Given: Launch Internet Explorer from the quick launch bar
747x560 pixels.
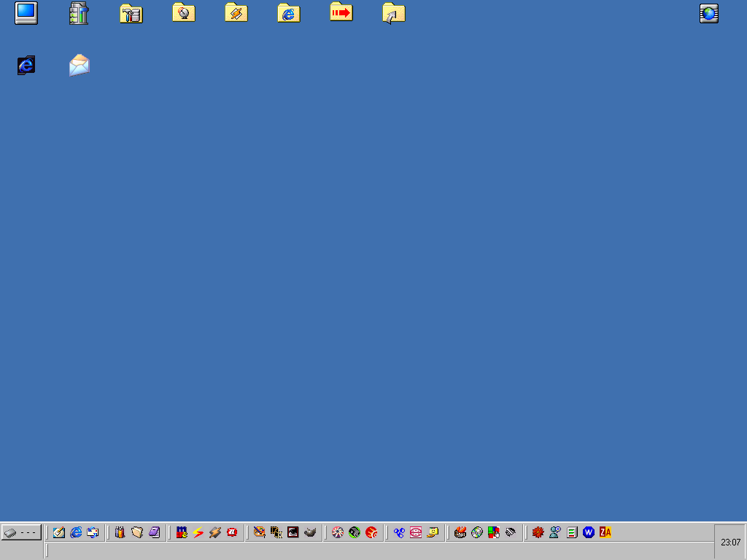Looking at the screenshot, I should [x=76, y=532].
